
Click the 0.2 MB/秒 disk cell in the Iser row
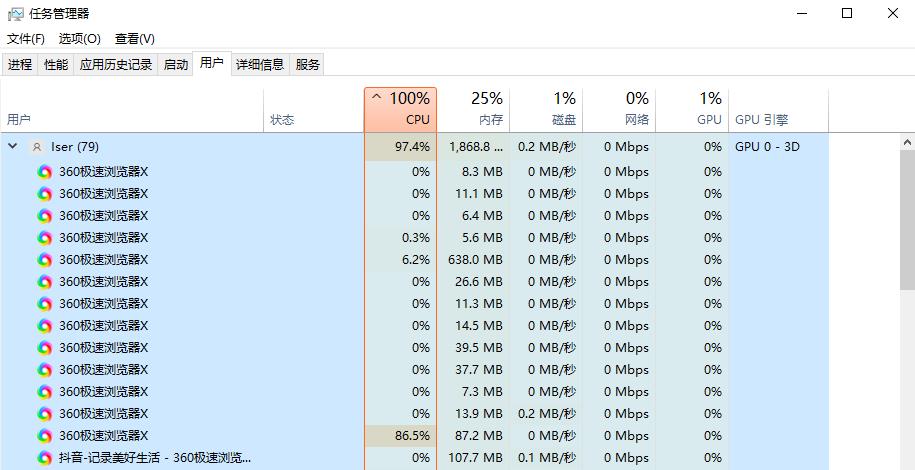point(547,147)
